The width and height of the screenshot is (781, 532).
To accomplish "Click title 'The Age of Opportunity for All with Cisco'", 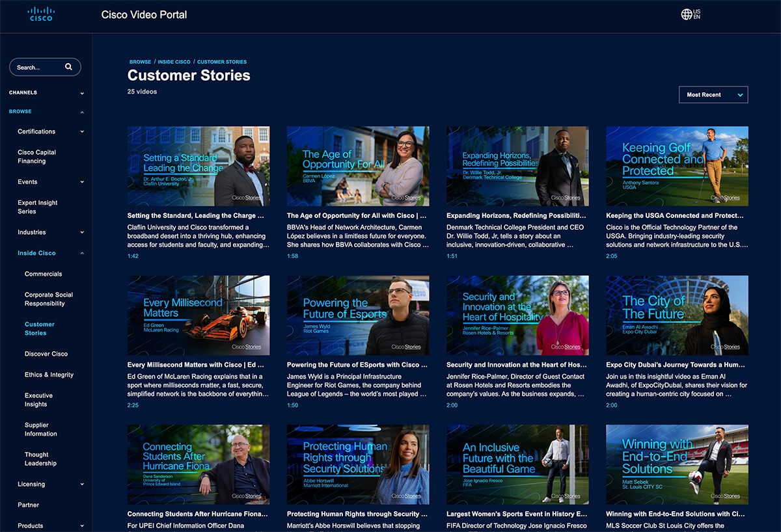I will (x=357, y=215).
